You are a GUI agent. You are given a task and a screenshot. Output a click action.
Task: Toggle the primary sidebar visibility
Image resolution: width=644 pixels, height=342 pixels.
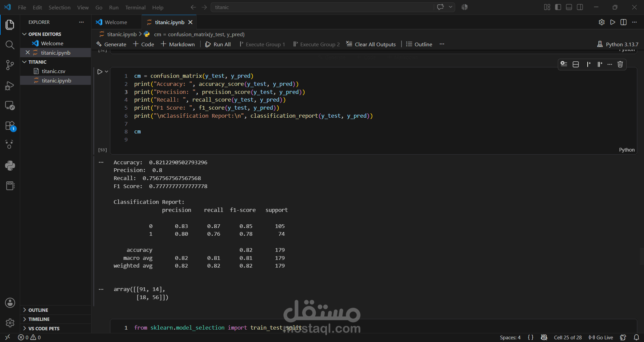pyautogui.click(x=558, y=7)
